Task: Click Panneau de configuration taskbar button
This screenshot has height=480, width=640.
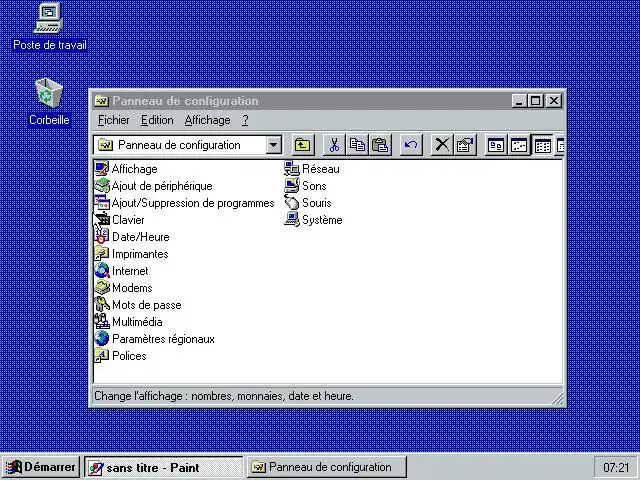Action: 327,467
